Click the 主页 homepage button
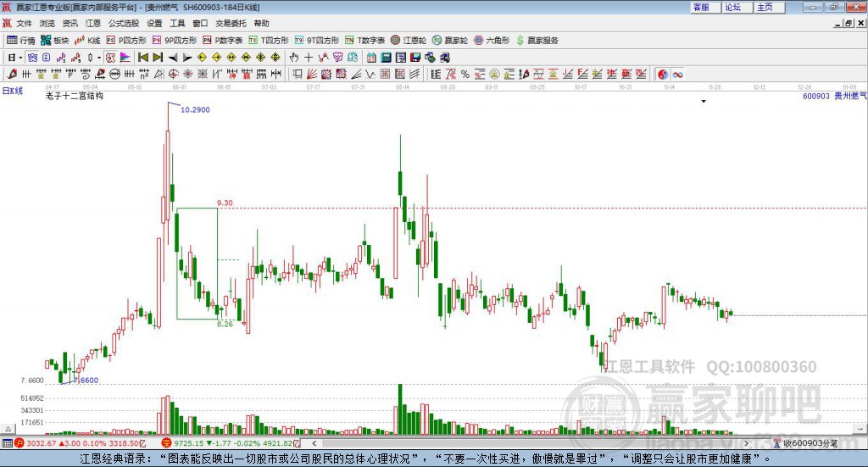Viewport: 868px width, 467px height. click(x=769, y=7)
